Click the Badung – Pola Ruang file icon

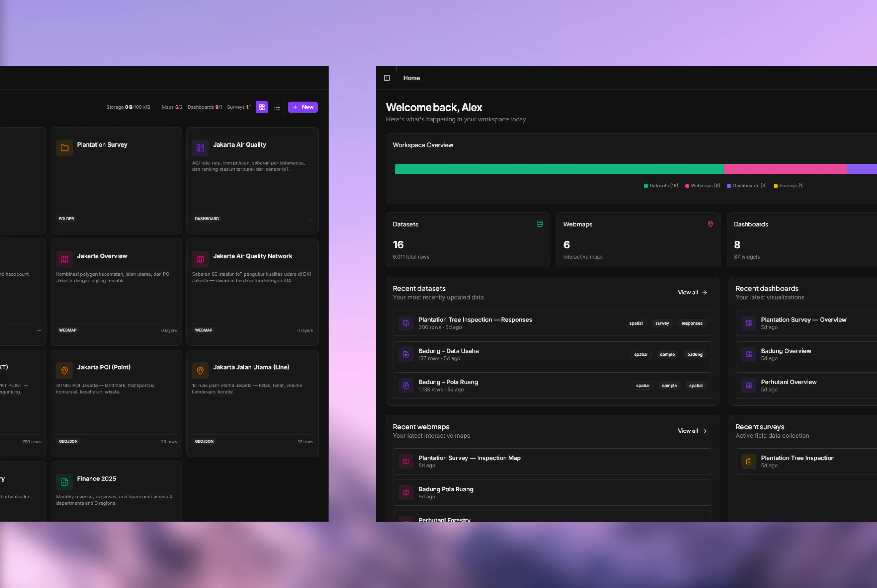(x=406, y=385)
